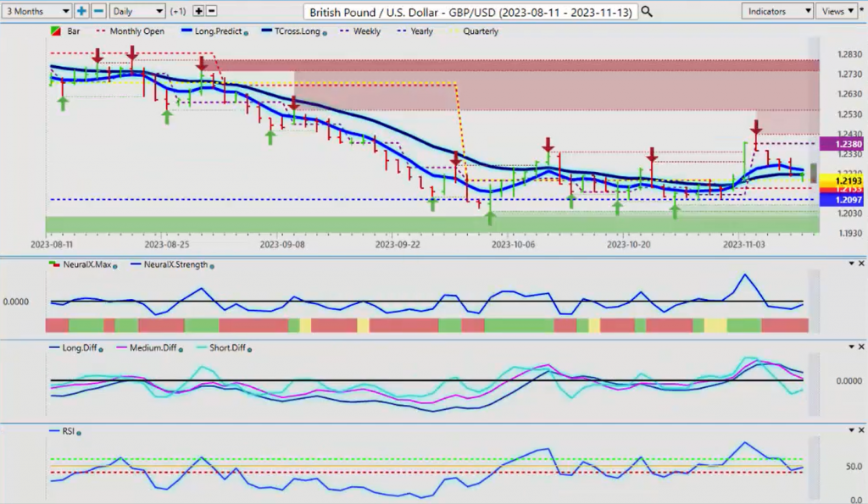Click the blue minus zoom-out button
This screenshot has width=868, height=504.
(97, 11)
